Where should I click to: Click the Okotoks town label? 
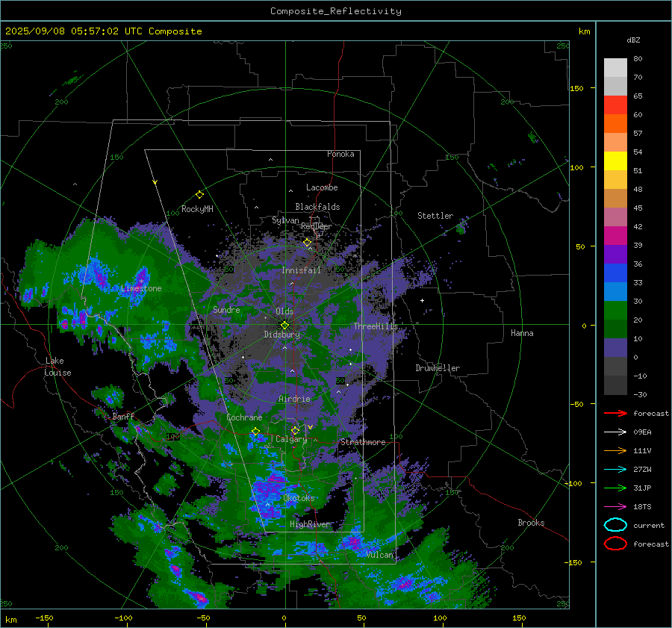(x=299, y=498)
